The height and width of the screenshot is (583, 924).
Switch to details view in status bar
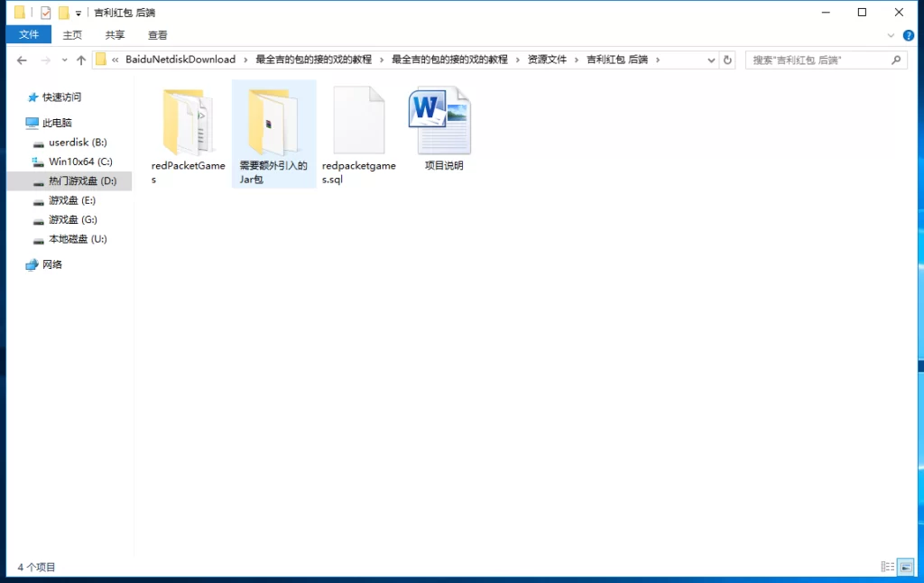point(888,567)
